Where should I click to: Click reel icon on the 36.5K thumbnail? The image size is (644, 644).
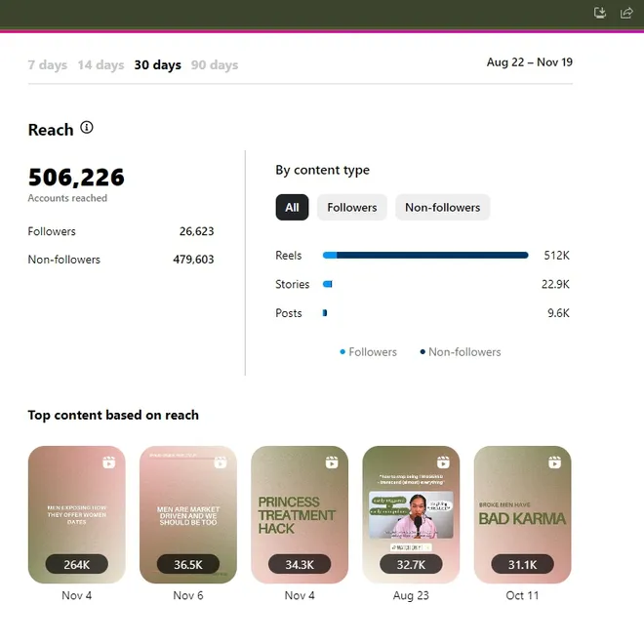(221, 463)
